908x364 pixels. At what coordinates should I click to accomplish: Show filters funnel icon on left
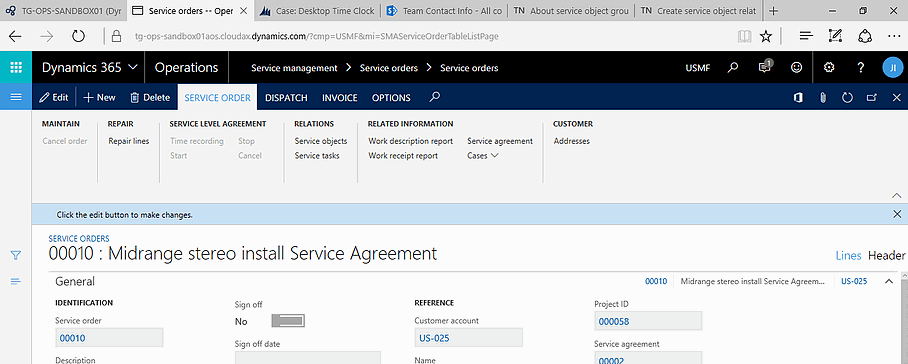(x=16, y=255)
